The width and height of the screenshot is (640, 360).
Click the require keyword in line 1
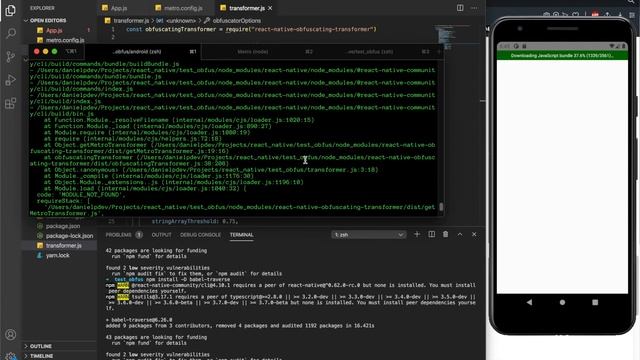coord(238,29)
